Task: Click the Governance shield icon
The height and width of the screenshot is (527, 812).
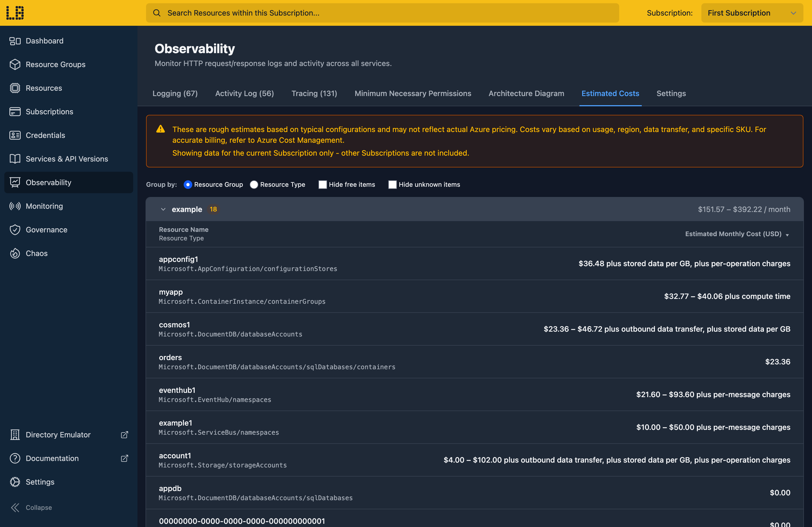Action: pyautogui.click(x=15, y=230)
